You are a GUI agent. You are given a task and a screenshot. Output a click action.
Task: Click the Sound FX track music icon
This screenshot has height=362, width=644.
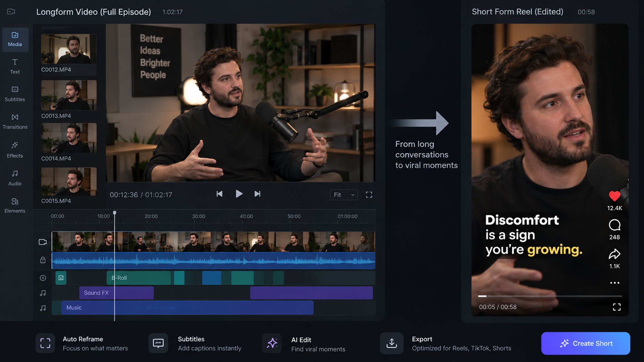(x=43, y=293)
